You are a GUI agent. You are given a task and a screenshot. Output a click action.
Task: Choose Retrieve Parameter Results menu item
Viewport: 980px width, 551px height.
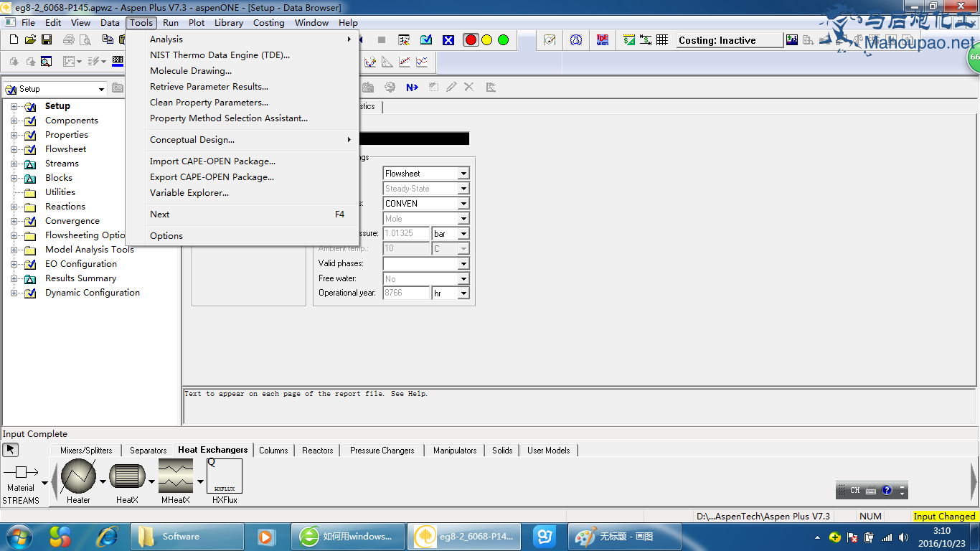pyautogui.click(x=242, y=87)
